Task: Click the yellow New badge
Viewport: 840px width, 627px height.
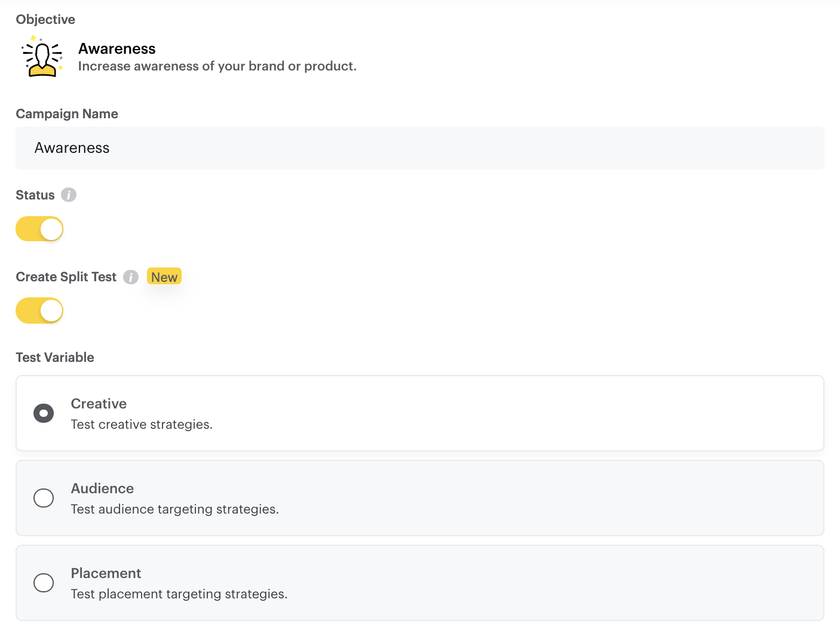Action: pyautogui.click(x=164, y=277)
